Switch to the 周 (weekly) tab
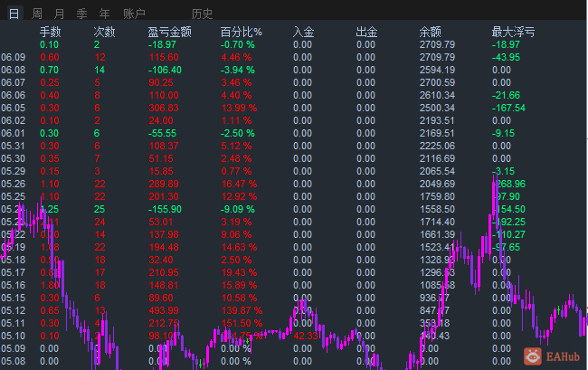 36,14
